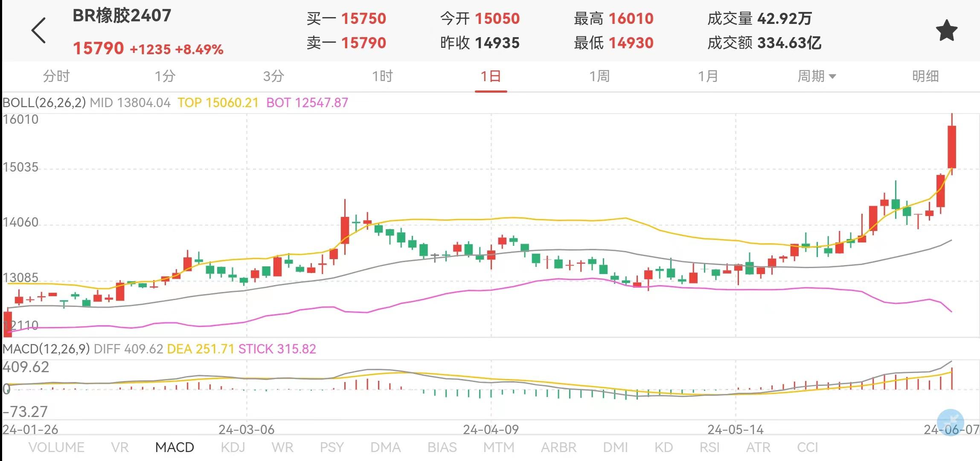The width and height of the screenshot is (980, 461).
Task: Open the 1月 monthly chart tab
Action: tap(708, 76)
